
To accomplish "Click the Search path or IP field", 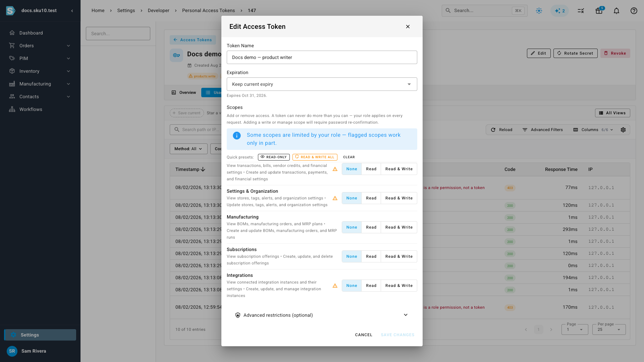I will click(196, 130).
